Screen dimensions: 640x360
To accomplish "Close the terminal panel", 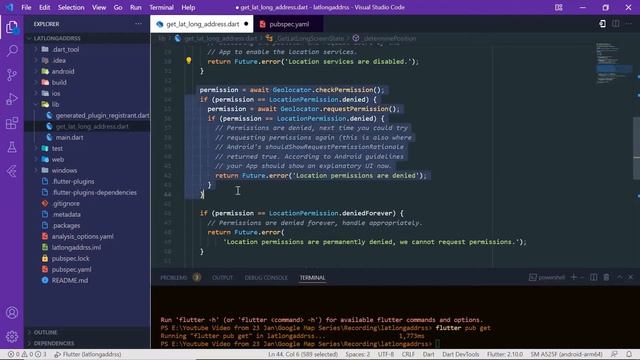I will pyautogui.click(x=631, y=277).
